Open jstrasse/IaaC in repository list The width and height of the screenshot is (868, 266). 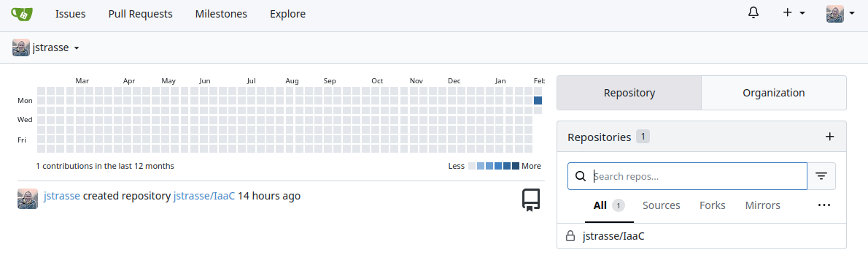point(613,237)
